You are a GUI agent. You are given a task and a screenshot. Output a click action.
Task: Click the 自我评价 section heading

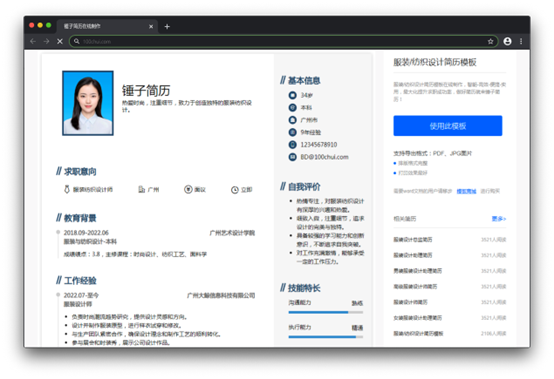[x=304, y=186]
